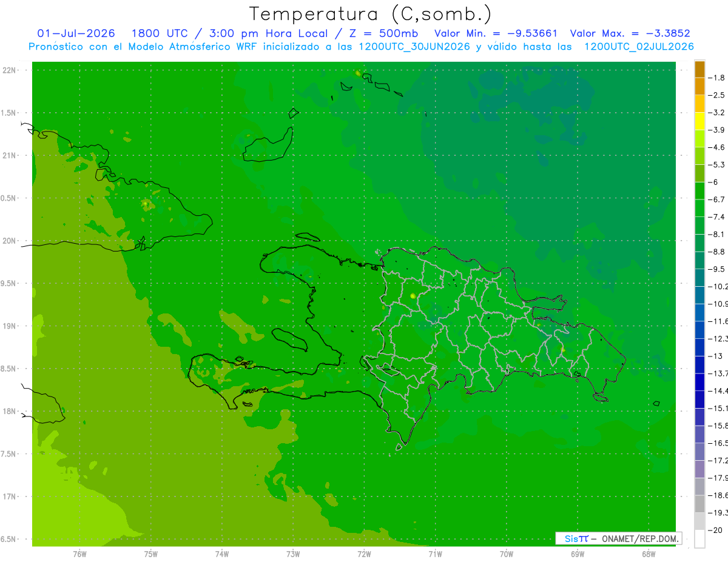
Task: Click the "-20" colorbar value
Action: click(x=716, y=530)
